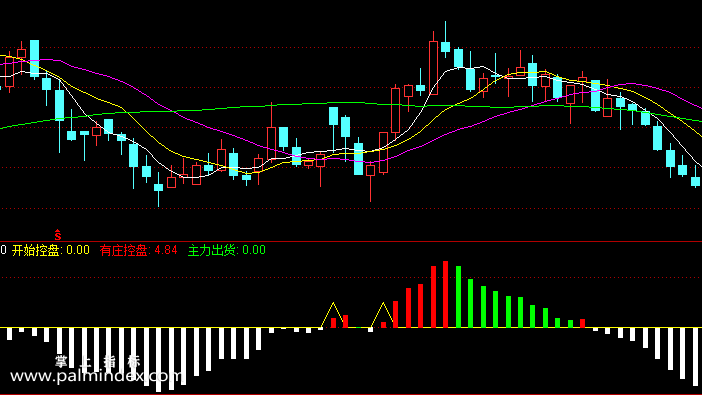
Task: Select the tallest green histogram bar
Action: coord(458,297)
